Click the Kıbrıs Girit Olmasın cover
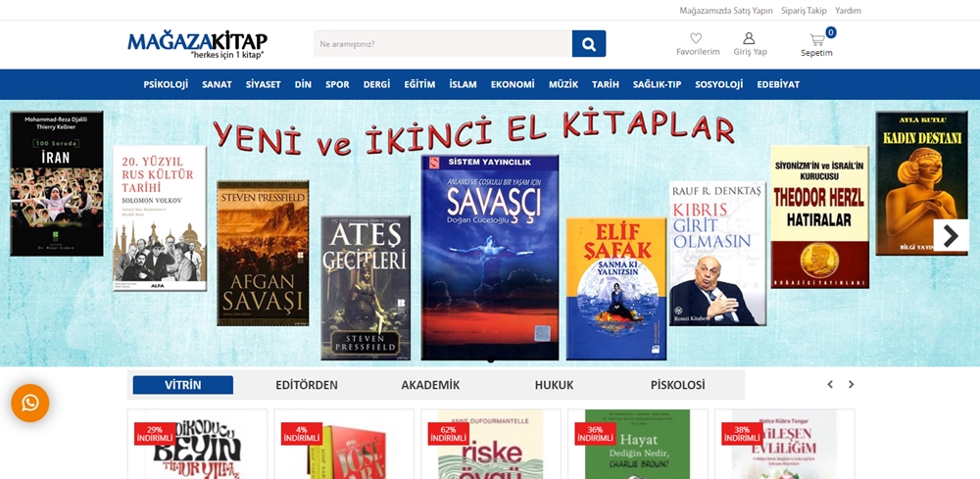 coord(718,253)
